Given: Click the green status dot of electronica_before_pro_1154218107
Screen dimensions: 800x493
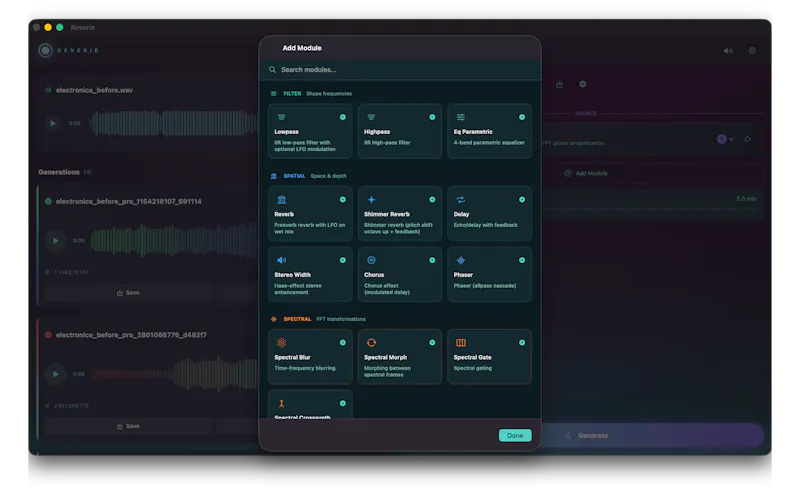Looking at the screenshot, I should point(48,202).
